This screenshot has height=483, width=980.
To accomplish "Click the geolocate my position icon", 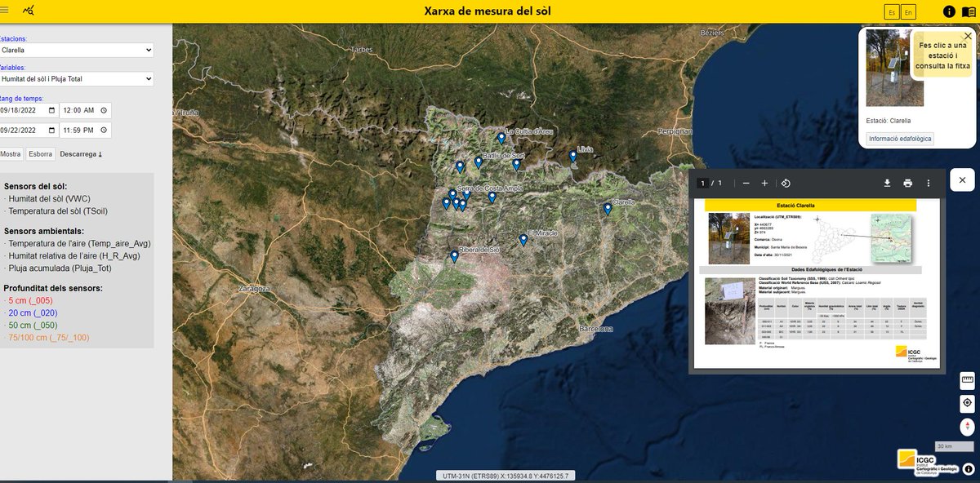I will [967, 402].
